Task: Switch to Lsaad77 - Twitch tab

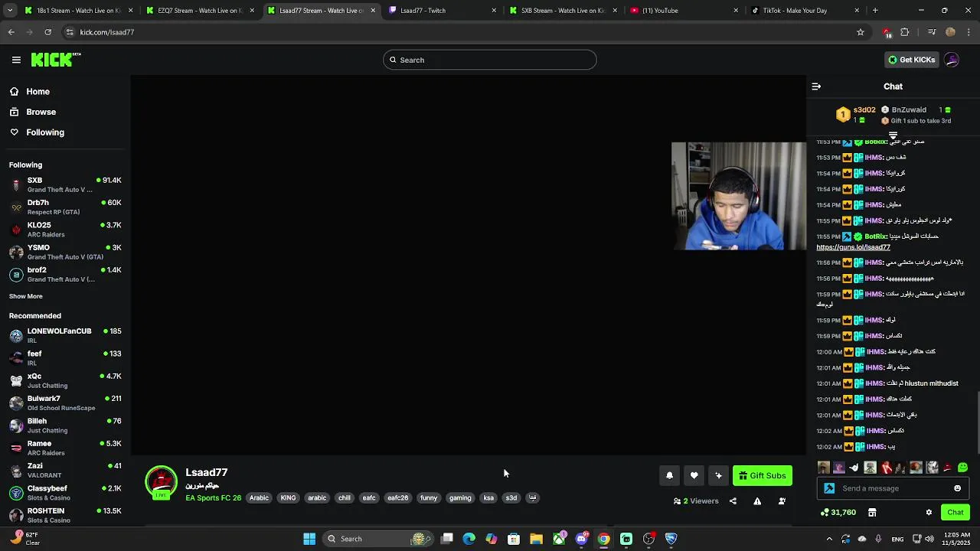Action: pyautogui.click(x=441, y=11)
